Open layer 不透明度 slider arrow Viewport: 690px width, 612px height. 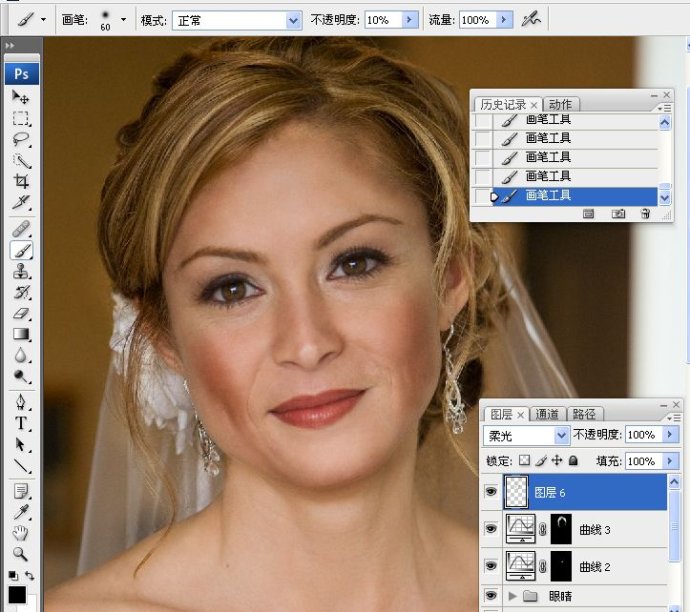670,435
